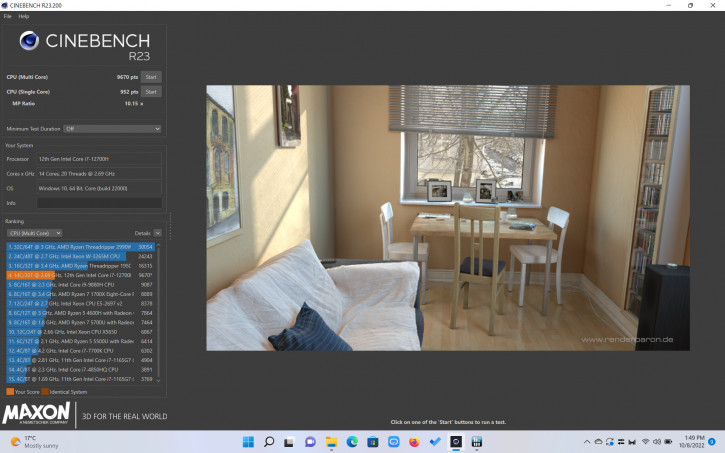Click the volume speaker tray icon

pos(657,442)
